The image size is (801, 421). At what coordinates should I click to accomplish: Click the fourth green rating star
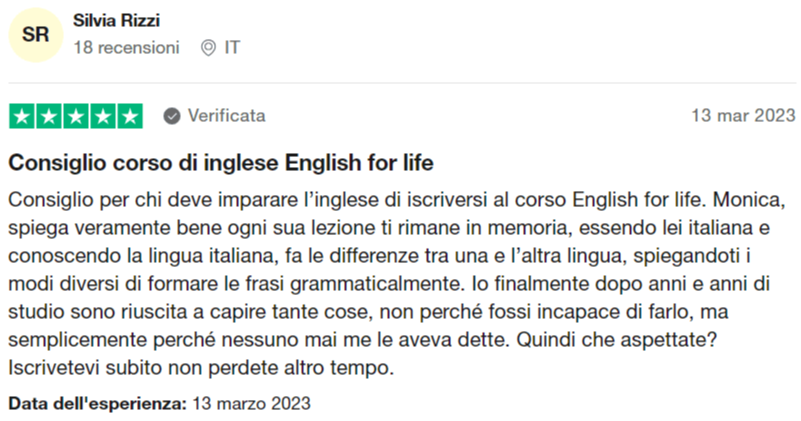point(103,116)
